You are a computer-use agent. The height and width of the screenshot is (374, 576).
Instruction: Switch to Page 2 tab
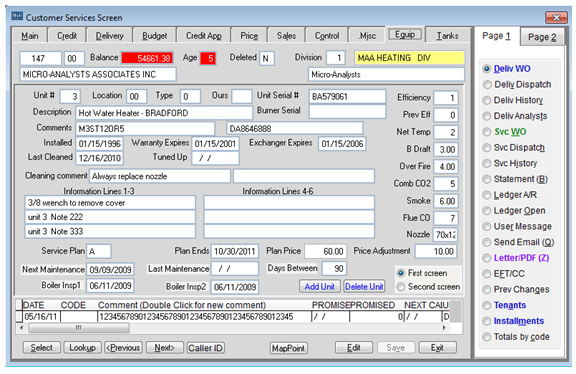point(542,37)
